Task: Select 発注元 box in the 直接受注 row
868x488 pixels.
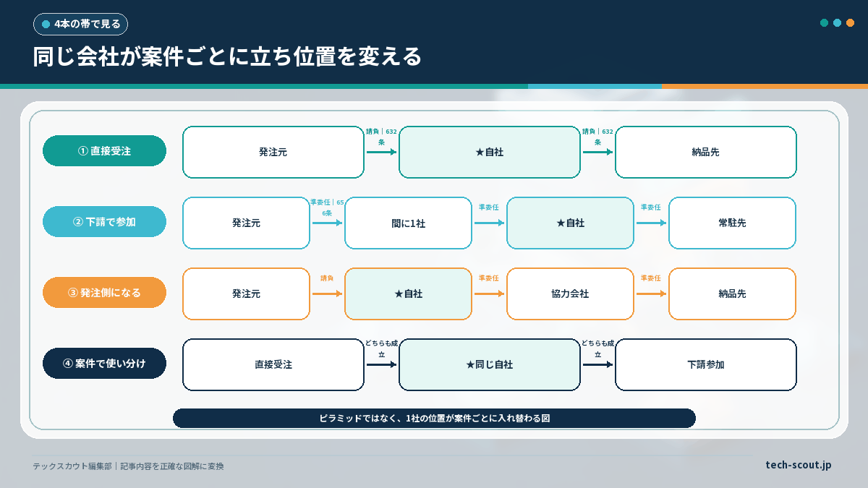Action: [x=273, y=152]
